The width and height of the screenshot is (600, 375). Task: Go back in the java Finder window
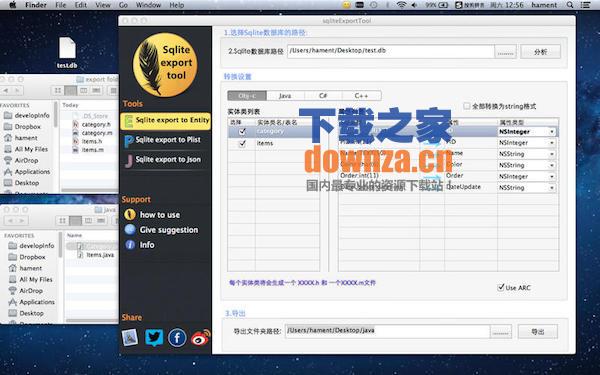(10, 221)
